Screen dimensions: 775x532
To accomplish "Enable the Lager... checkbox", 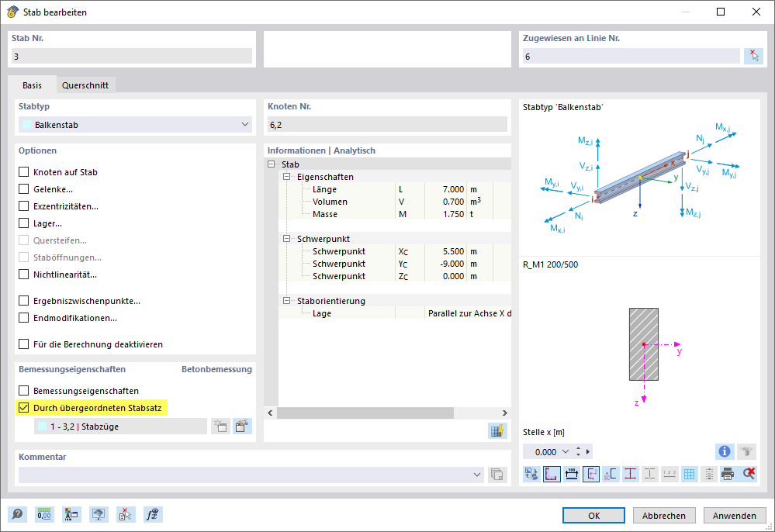I will tap(24, 223).
